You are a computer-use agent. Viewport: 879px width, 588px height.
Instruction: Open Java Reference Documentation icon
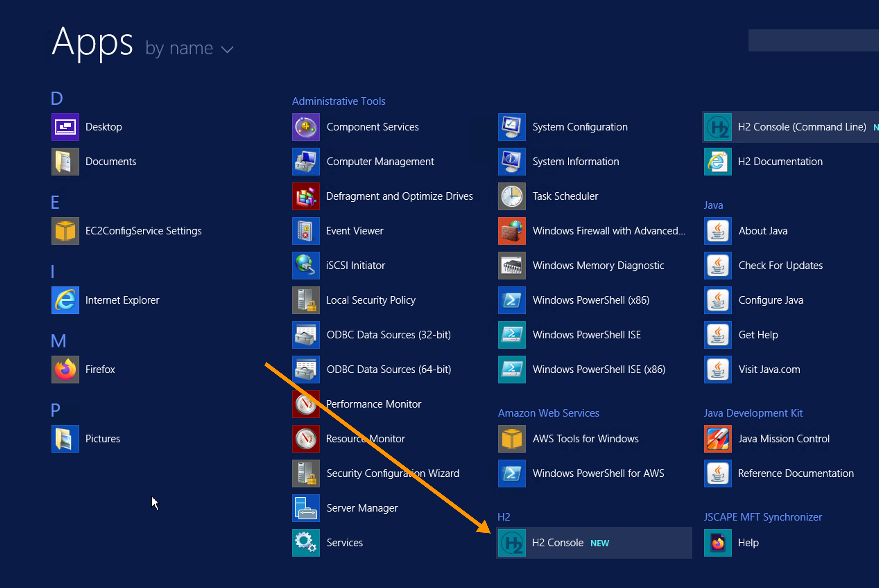tap(718, 473)
